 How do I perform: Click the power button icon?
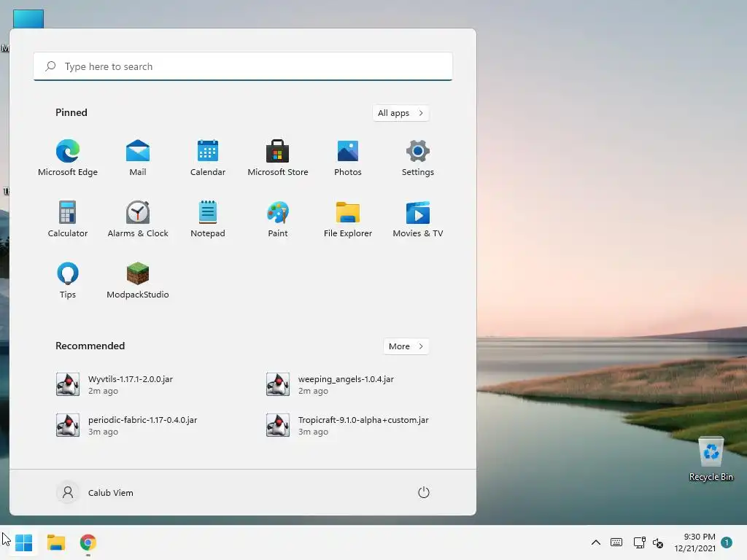click(x=424, y=492)
